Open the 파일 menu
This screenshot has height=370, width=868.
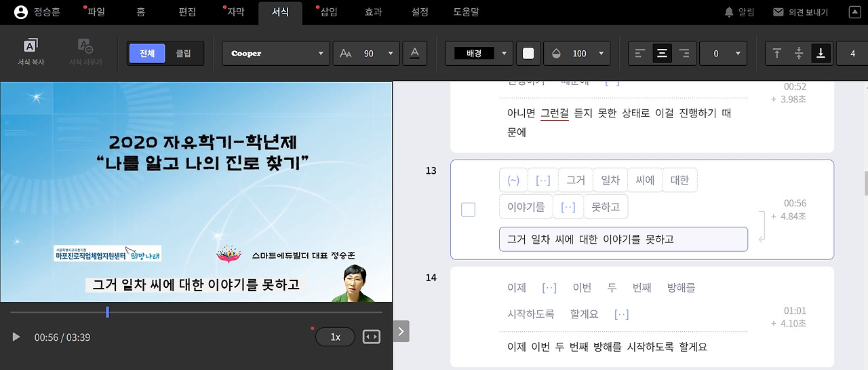coord(96,12)
